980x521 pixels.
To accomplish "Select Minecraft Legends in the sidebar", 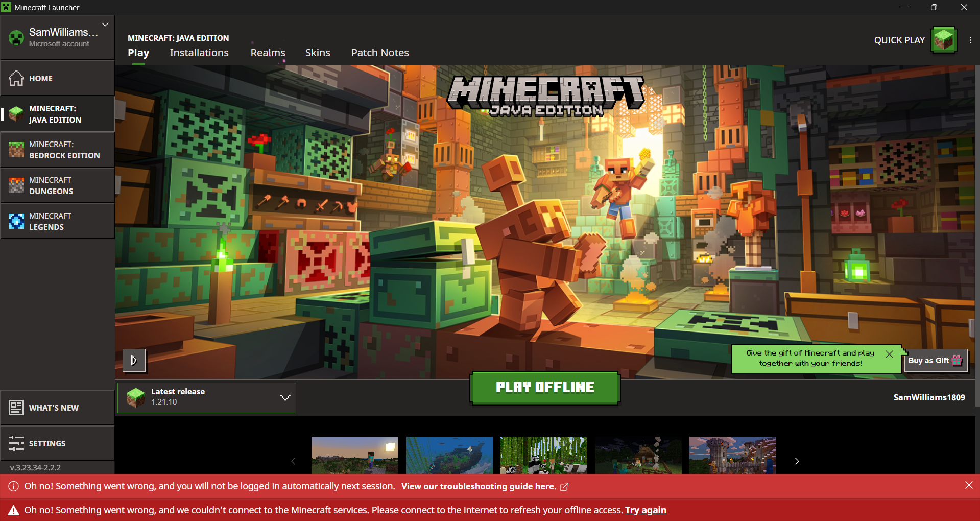I will pyautogui.click(x=57, y=221).
